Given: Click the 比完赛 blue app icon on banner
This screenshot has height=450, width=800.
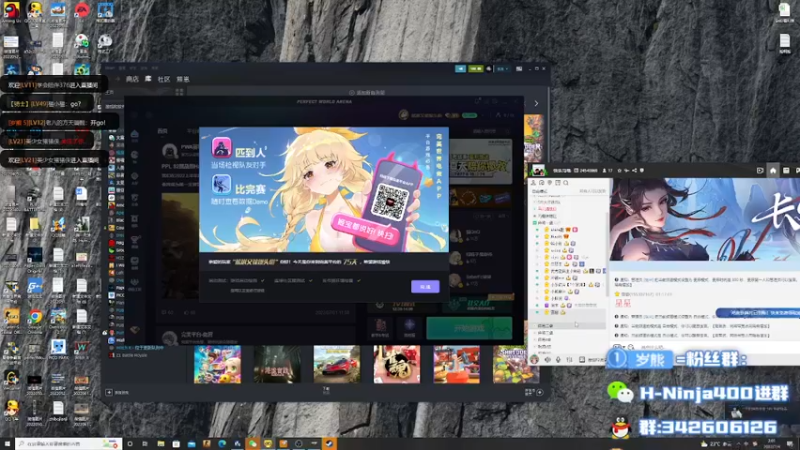Looking at the screenshot, I should tap(221, 185).
